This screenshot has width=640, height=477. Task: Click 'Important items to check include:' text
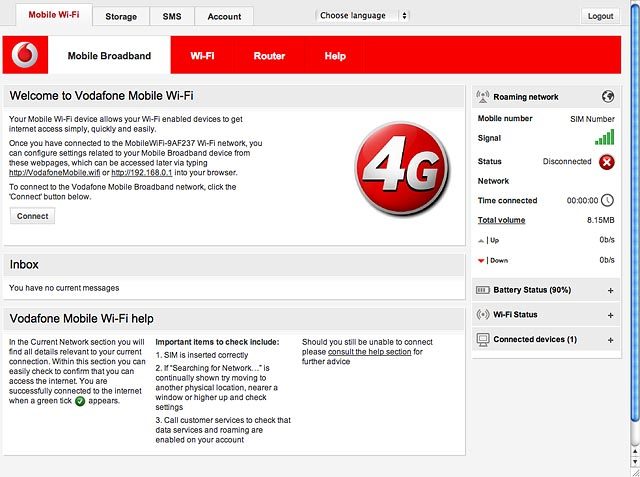pyautogui.click(x=217, y=342)
